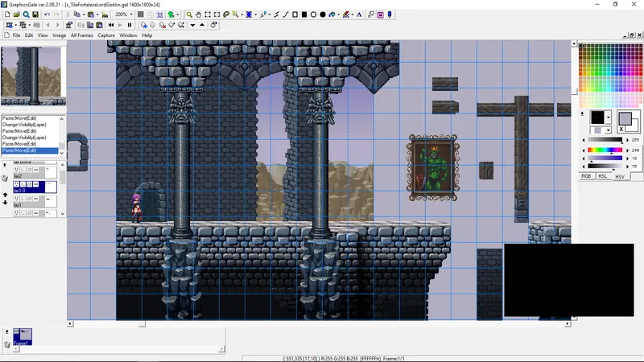This screenshot has width=644, height=362.
Task: Toggle transparency option on layer lay2
Action: tap(23, 170)
